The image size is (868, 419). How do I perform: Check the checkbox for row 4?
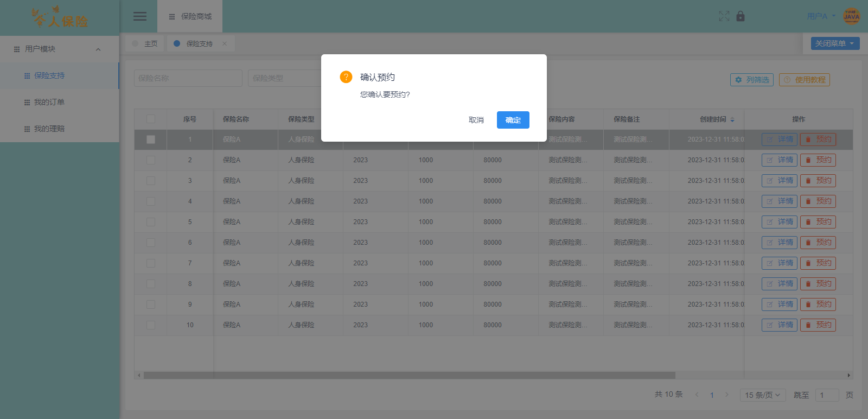click(151, 201)
